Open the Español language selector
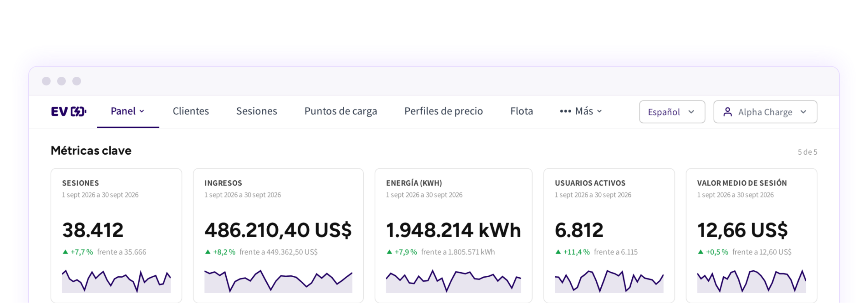The image size is (868, 303). click(672, 112)
